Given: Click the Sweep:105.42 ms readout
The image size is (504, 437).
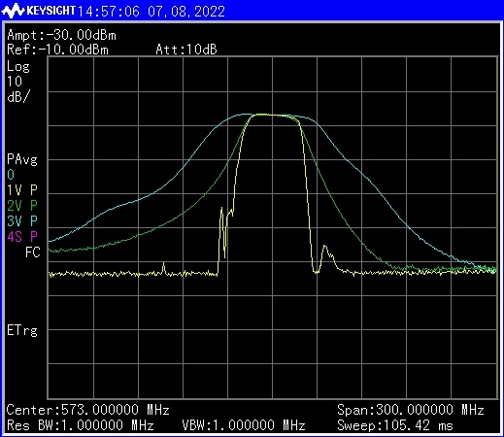Looking at the screenshot, I should click(x=395, y=425).
